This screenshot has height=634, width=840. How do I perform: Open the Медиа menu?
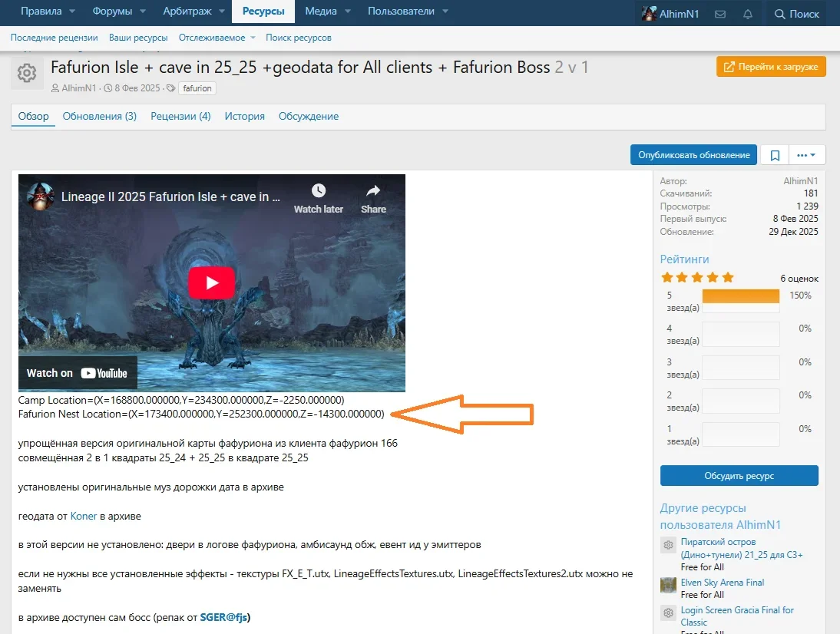pyautogui.click(x=321, y=12)
